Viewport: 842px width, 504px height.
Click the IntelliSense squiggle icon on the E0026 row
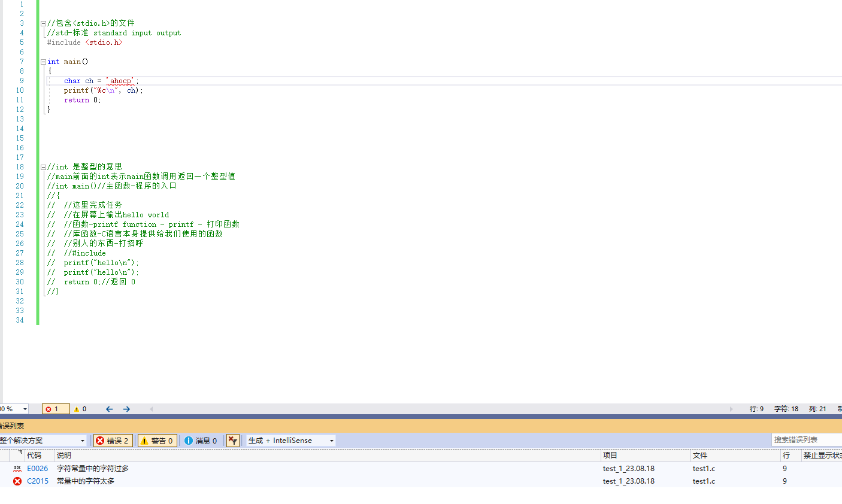coord(17,469)
